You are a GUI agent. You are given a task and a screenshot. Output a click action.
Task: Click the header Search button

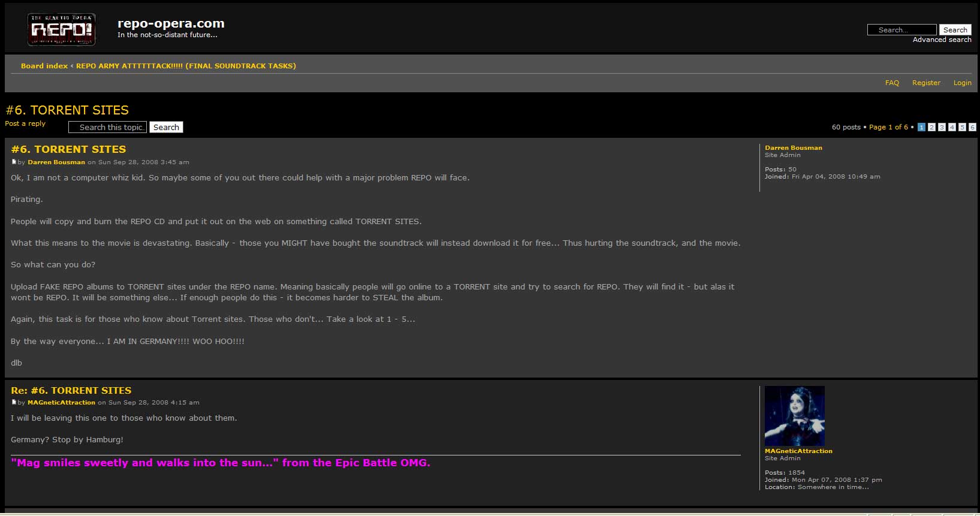tap(955, 29)
